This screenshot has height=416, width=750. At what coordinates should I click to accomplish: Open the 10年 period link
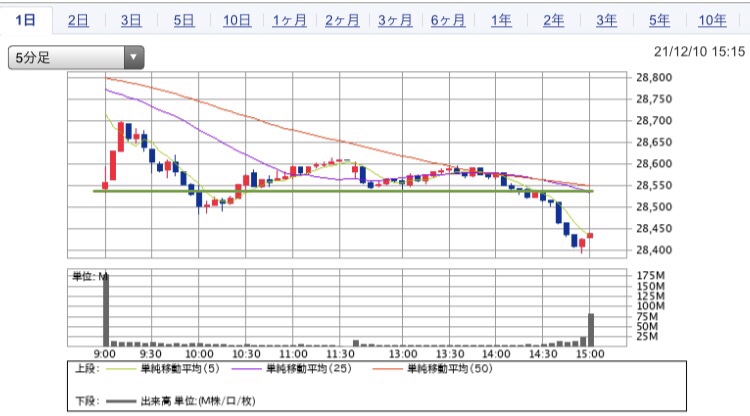(x=712, y=21)
